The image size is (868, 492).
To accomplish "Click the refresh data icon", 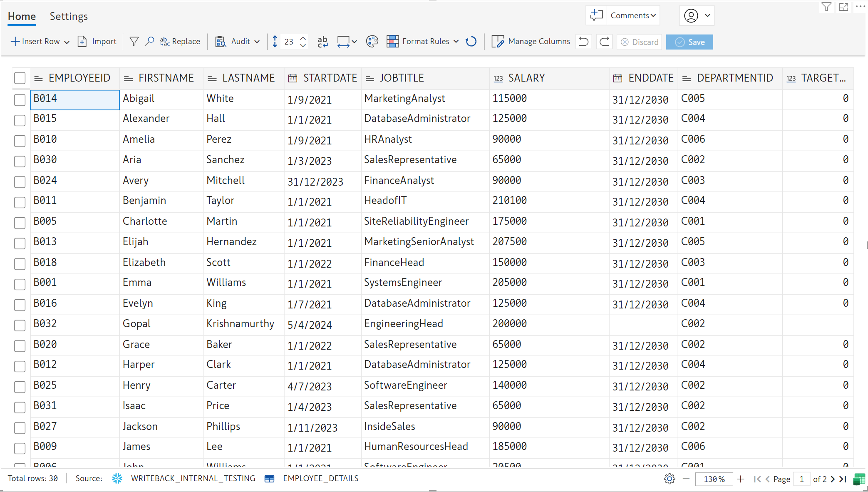I will tap(471, 42).
